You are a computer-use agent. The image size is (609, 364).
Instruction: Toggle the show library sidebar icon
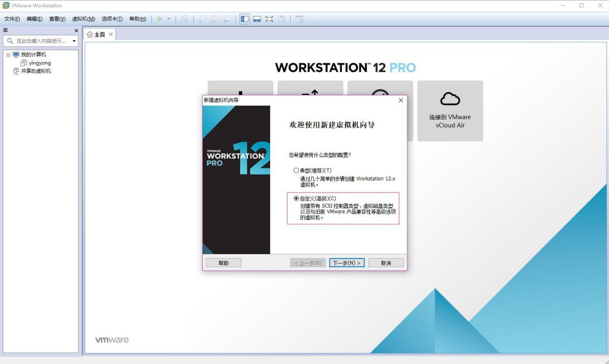click(245, 19)
